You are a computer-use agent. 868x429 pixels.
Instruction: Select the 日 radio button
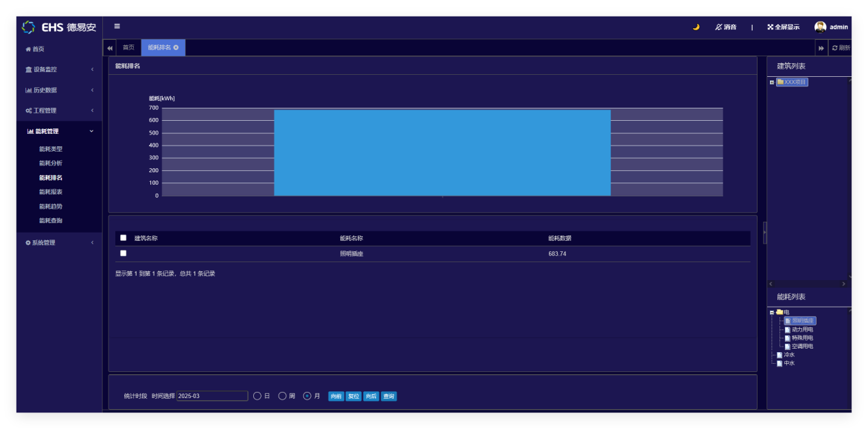[x=257, y=396]
